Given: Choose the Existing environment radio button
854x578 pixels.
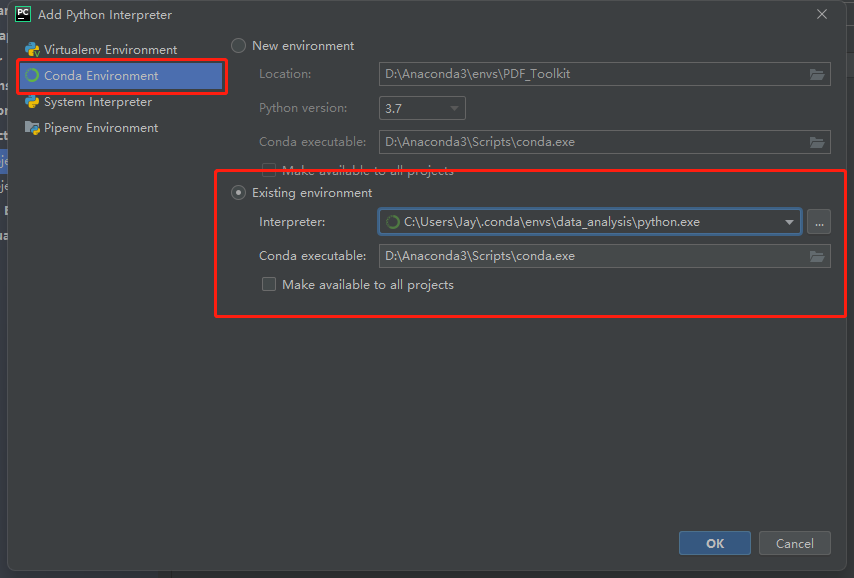Looking at the screenshot, I should click(239, 193).
